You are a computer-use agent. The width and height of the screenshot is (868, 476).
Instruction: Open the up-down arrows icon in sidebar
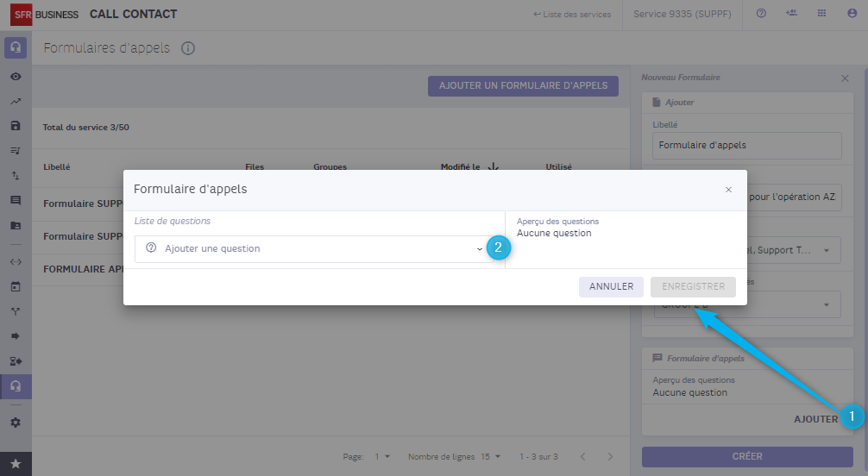coord(16,175)
